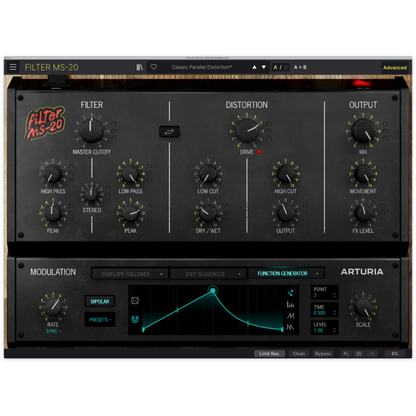Redo the change in bottom toolbar
The height and width of the screenshot is (416, 416).
[x=372, y=354]
